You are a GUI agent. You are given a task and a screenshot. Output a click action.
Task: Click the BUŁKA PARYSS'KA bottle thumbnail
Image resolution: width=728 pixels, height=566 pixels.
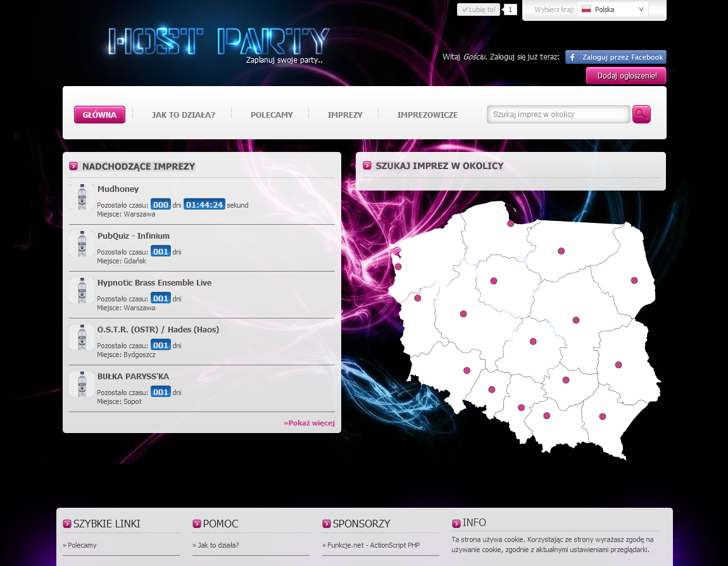coord(82,384)
